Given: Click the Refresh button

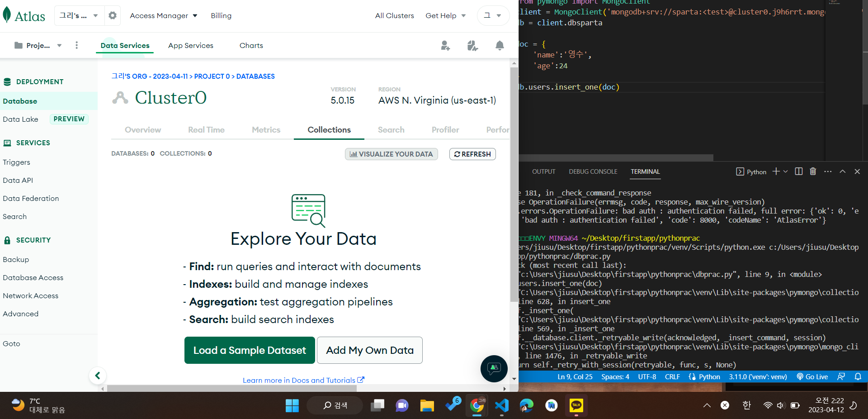Looking at the screenshot, I should (472, 154).
